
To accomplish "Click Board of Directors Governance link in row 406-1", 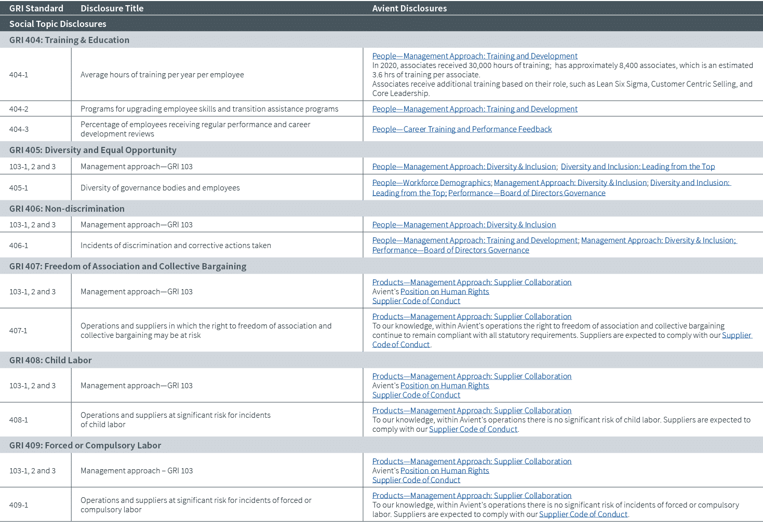I will pyautogui.click(x=450, y=250).
